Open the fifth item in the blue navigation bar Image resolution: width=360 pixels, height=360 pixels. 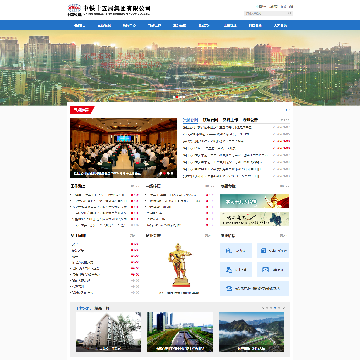[179, 25]
